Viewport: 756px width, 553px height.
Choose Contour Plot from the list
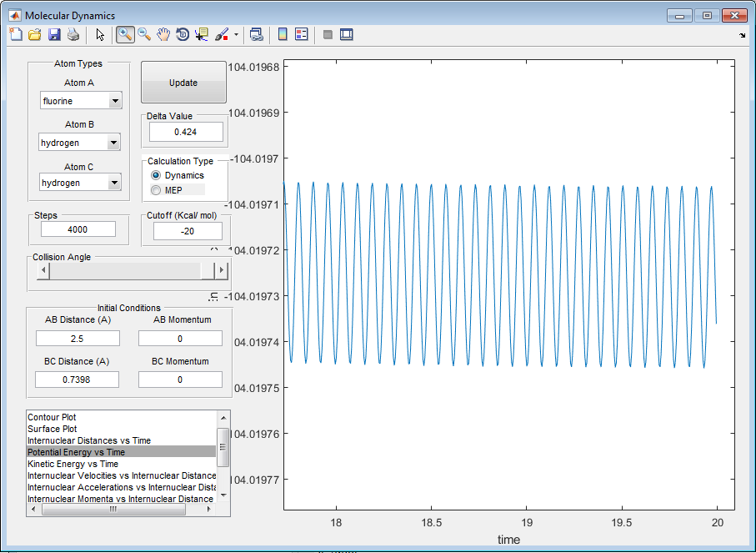point(53,417)
